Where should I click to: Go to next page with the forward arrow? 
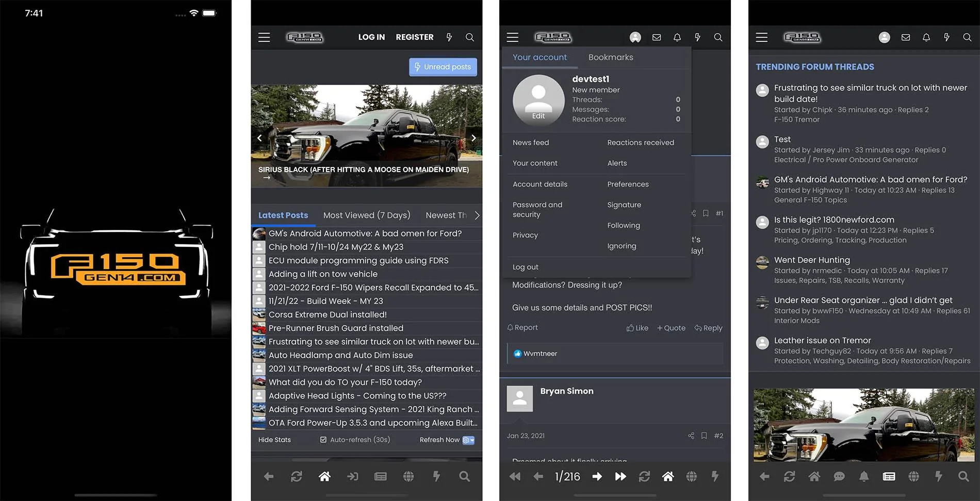[x=597, y=477]
